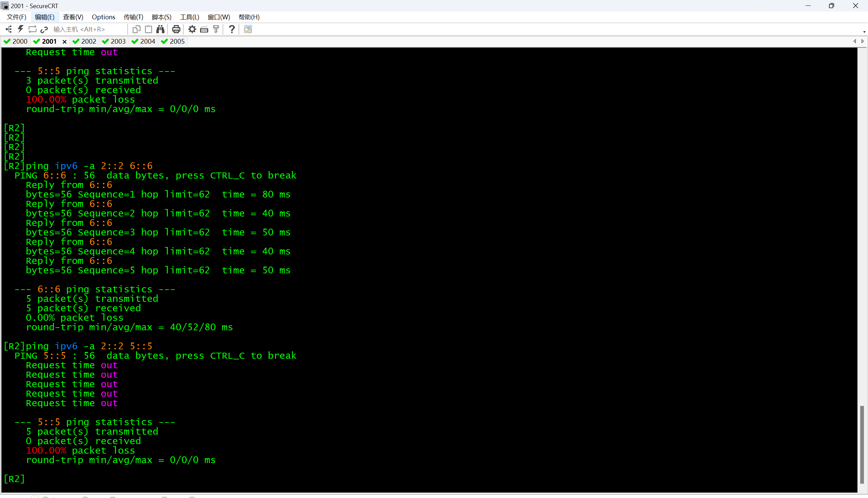
Task: Toggle session tabs with the rightmost toolbar icon
Action: 248,29
